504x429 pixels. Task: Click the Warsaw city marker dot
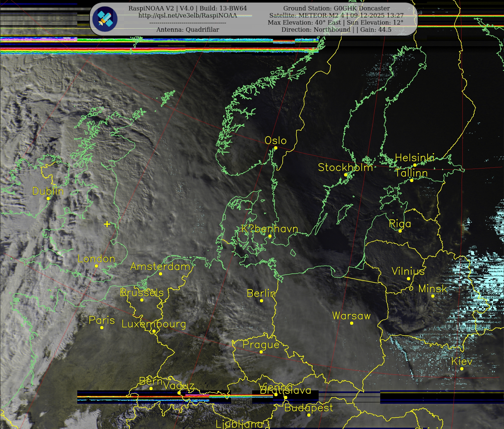351,323
